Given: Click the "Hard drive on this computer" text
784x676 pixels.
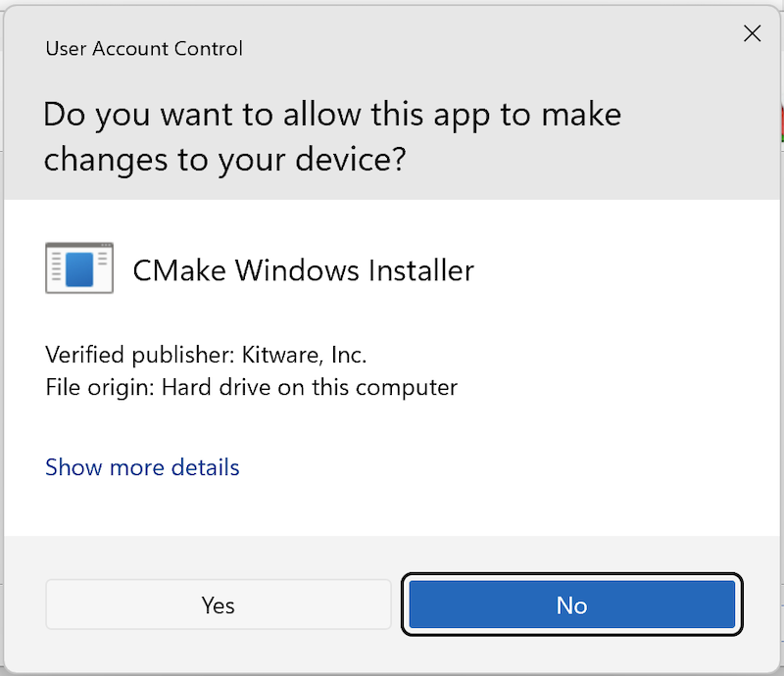Looking at the screenshot, I should pos(309,387).
